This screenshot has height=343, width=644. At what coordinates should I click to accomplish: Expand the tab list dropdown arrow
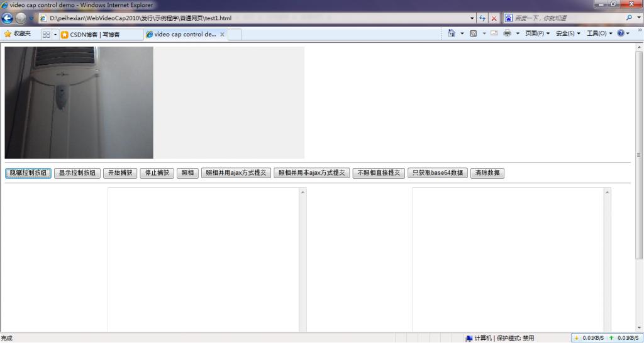click(55, 35)
